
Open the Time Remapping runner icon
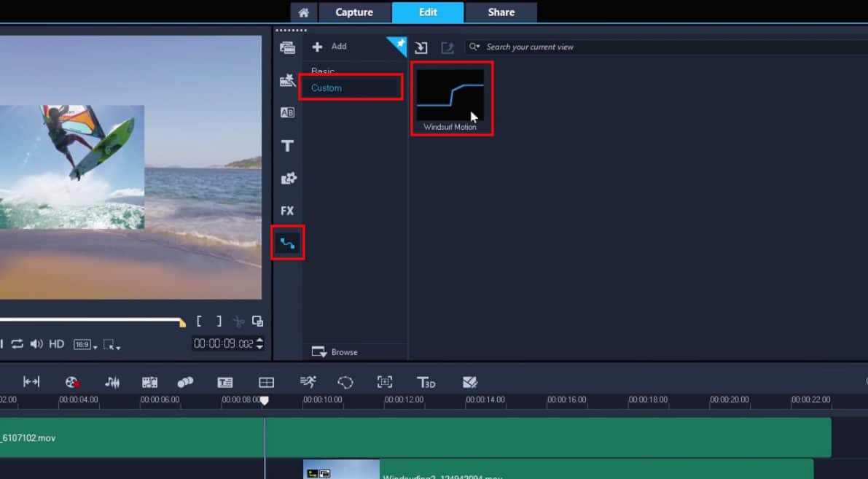click(308, 381)
